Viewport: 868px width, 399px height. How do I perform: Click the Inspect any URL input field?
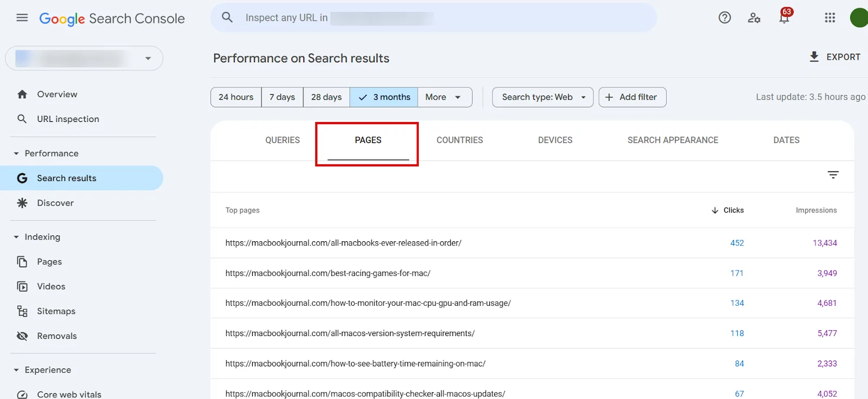pos(434,17)
